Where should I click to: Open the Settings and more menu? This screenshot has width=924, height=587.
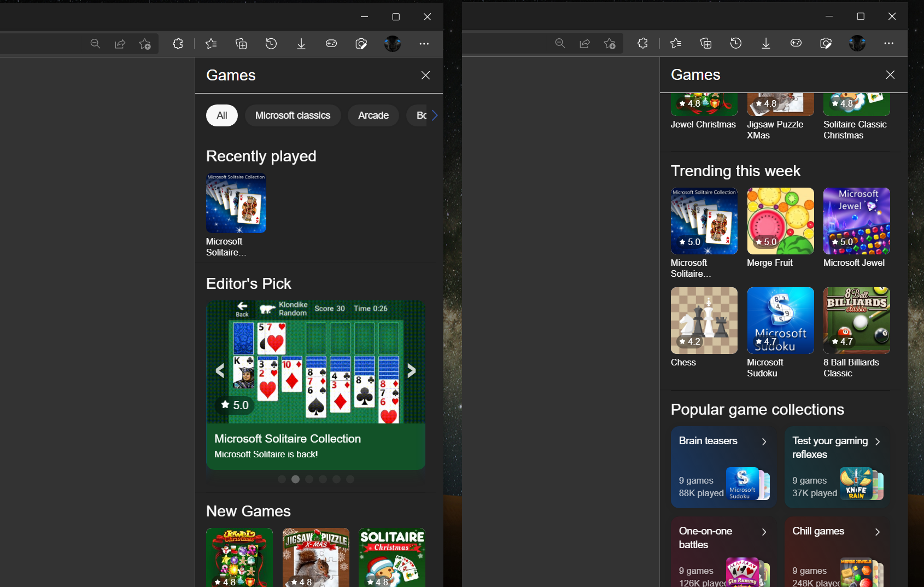pyautogui.click(x=424, y=44)
